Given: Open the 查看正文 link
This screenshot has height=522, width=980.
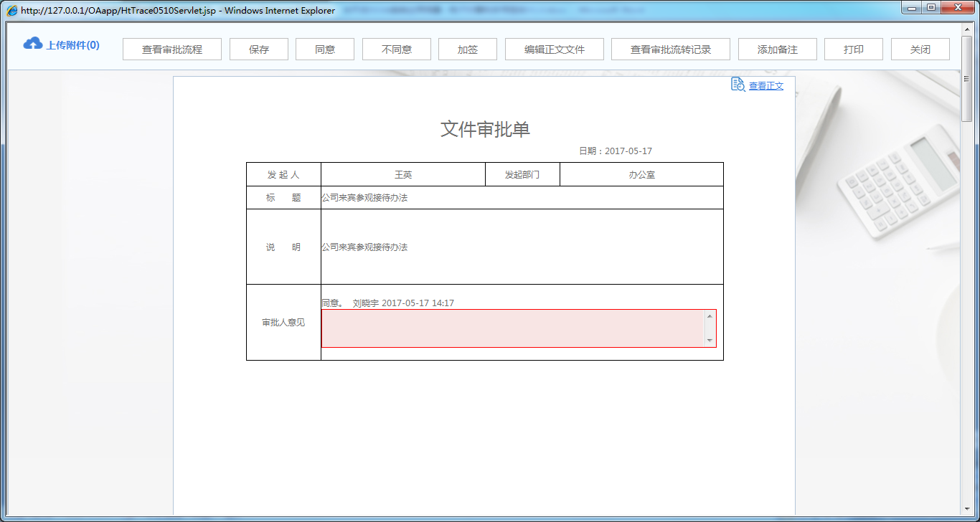Looking at the screenshot, I should click(766, 86).
